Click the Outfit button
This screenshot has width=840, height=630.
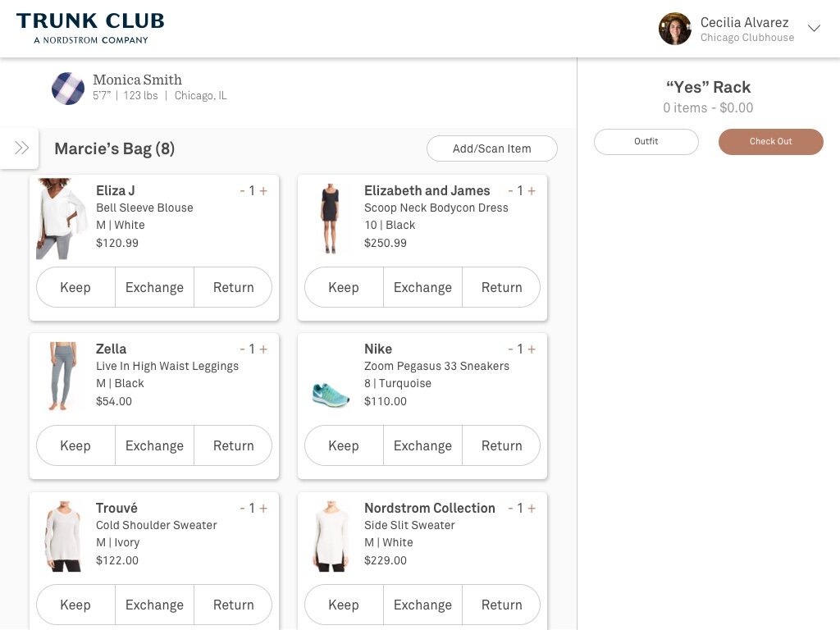click(x=646, y=141)
